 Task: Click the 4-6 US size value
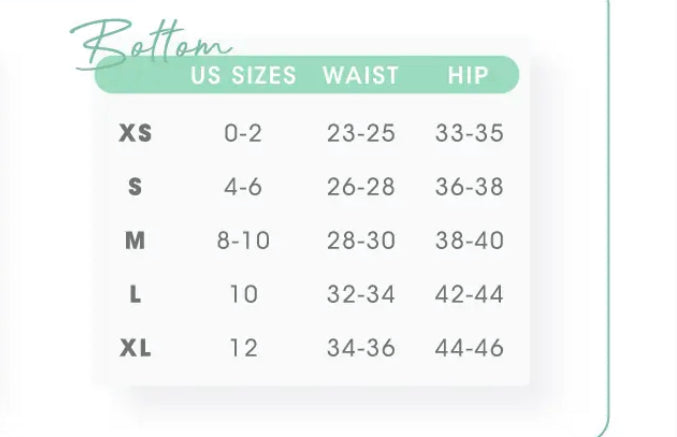[x=243, y=187]
